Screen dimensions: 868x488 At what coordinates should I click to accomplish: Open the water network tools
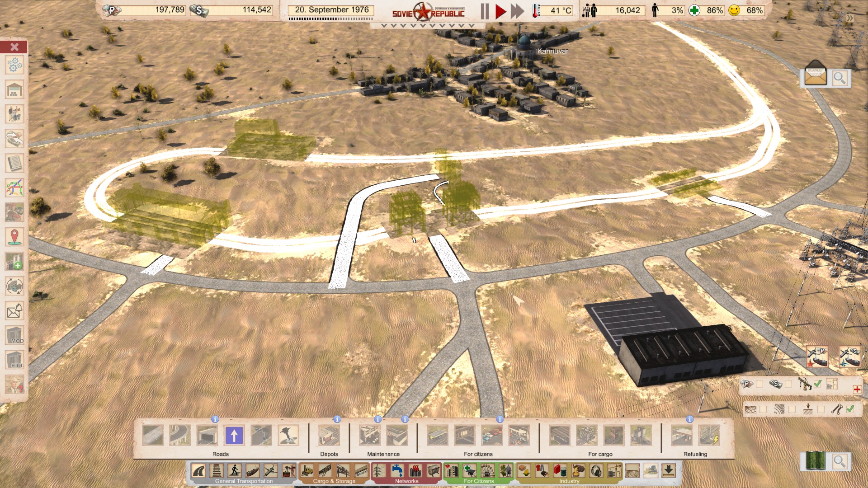coord(397,471)
